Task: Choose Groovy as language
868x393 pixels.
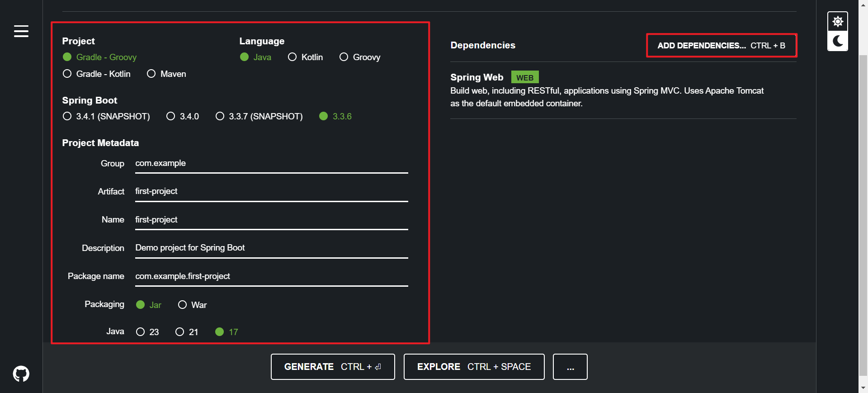Action: tap(360, 57)
